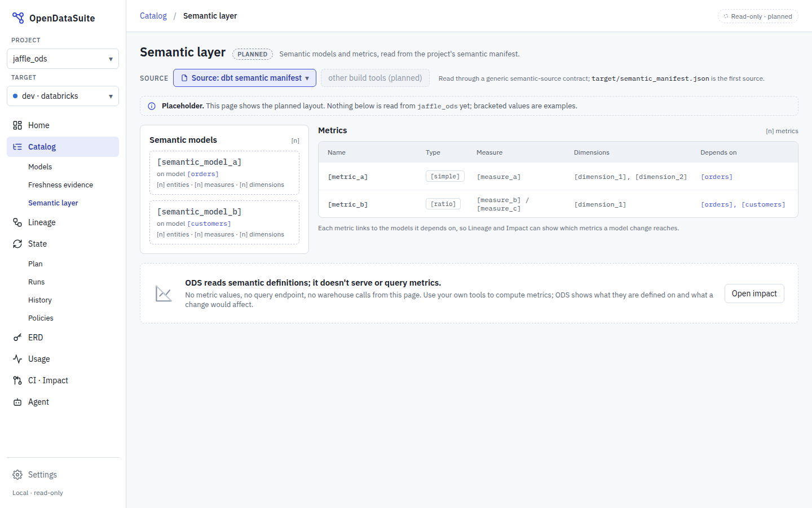Open [customers] dependency in metric_b row
Screen dimensions: 812x508
[x=763, y=204]
